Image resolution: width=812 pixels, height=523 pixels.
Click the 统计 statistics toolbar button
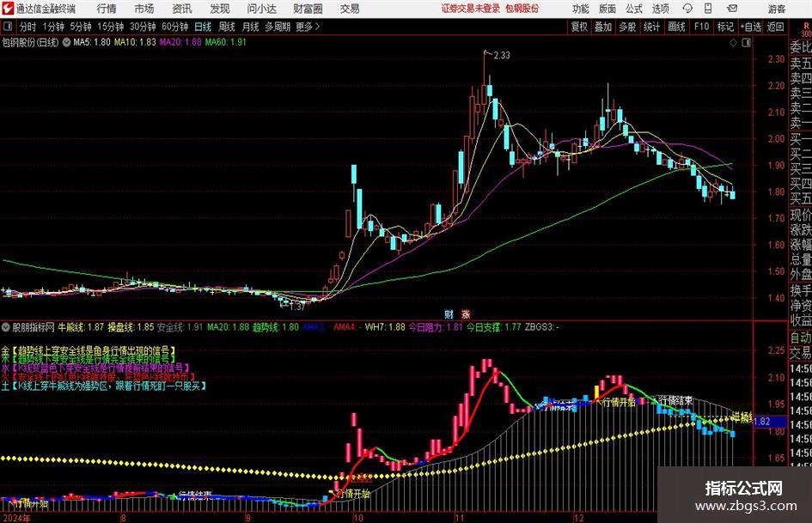(651, 27)
